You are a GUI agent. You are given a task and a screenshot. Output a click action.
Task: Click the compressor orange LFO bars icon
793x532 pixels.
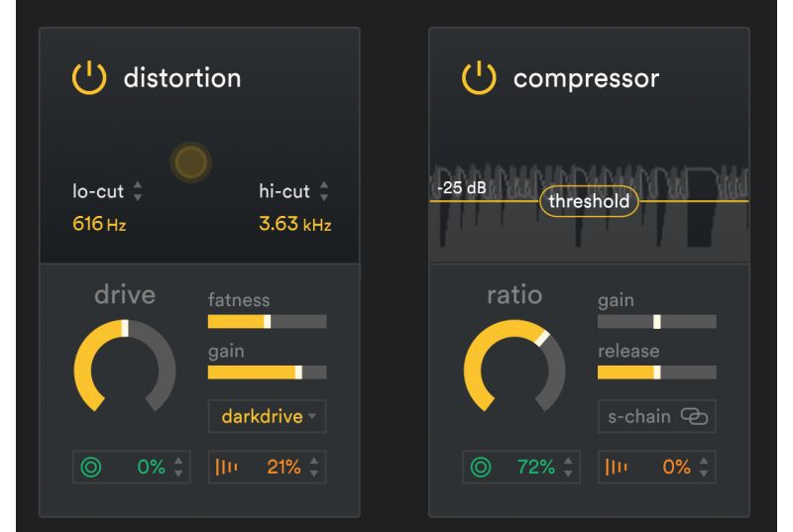pyautogui.click(x=616, y=467)
